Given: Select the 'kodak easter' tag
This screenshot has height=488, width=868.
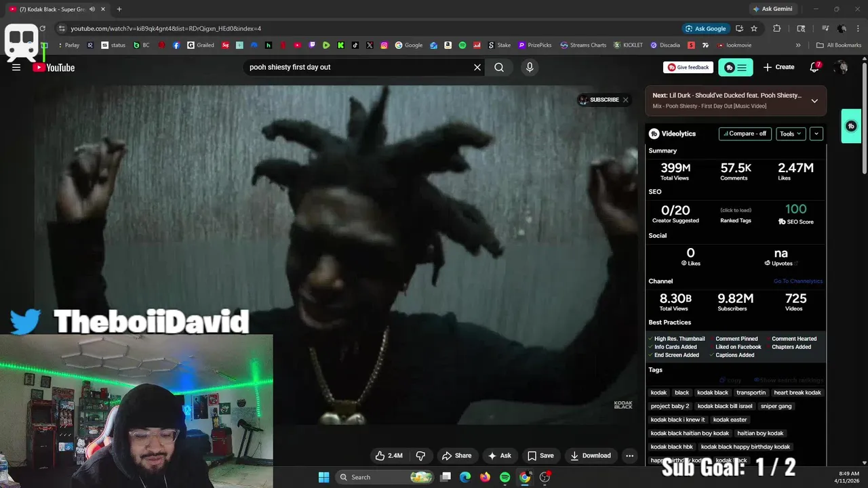Looking at the screenshot, I should pos(730,420).
